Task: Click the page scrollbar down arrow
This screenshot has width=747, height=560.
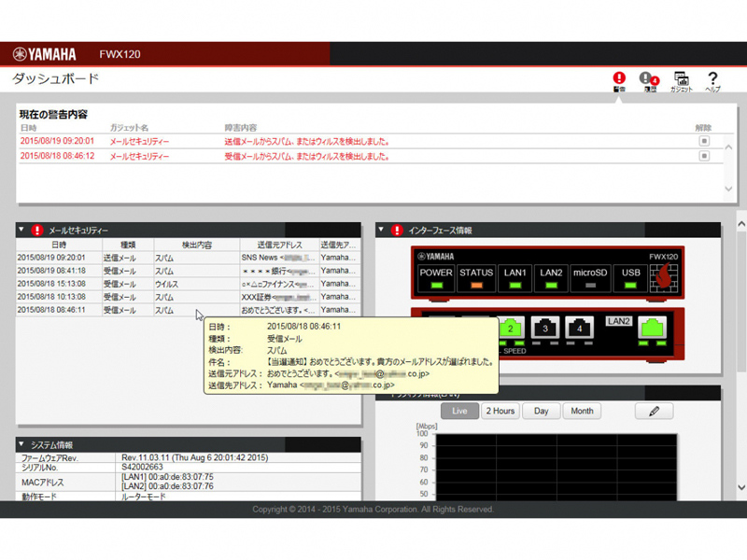Action: pyautogui.click(x=741, y=487)
